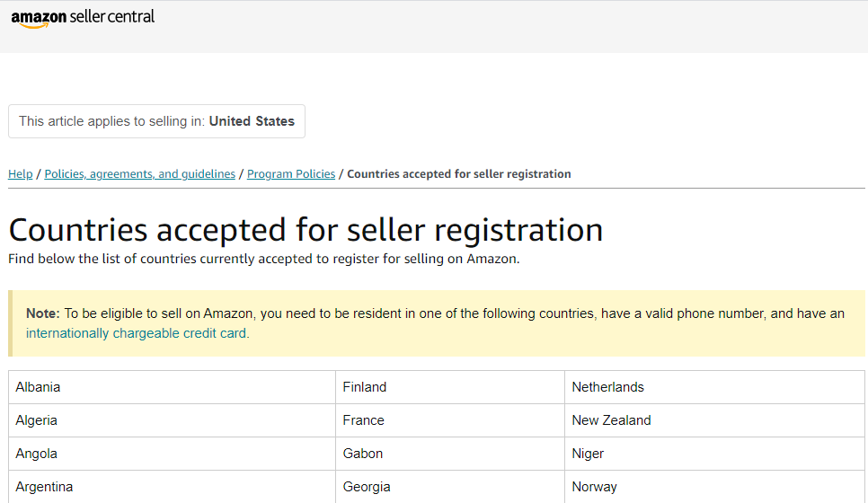This screenshot has width=868, height=503.
Task: Select the Norway table cell
Action: pos(714,487)
